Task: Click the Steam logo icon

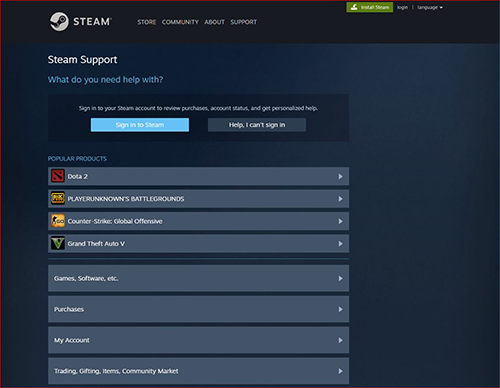Action: [59, 22]
